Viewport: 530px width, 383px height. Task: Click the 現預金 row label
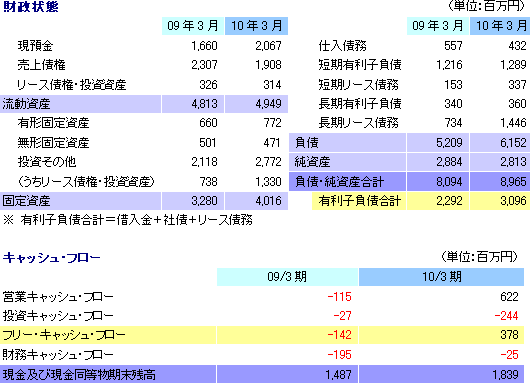pos(35,46)
